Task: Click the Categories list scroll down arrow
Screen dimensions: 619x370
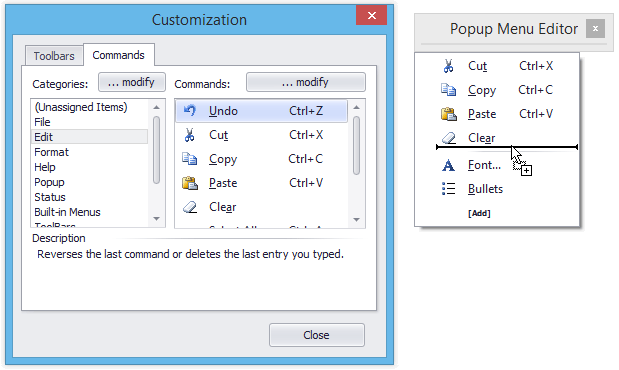Action: [156, 219]
